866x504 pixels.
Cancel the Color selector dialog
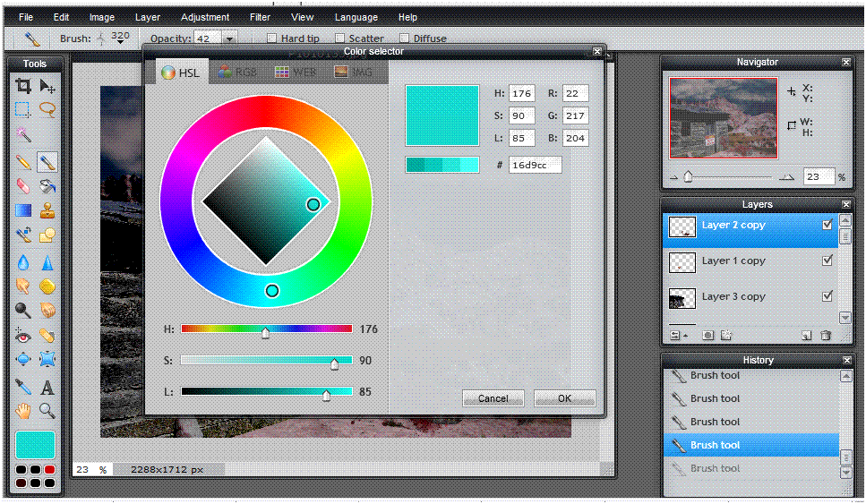pos(493,398)
